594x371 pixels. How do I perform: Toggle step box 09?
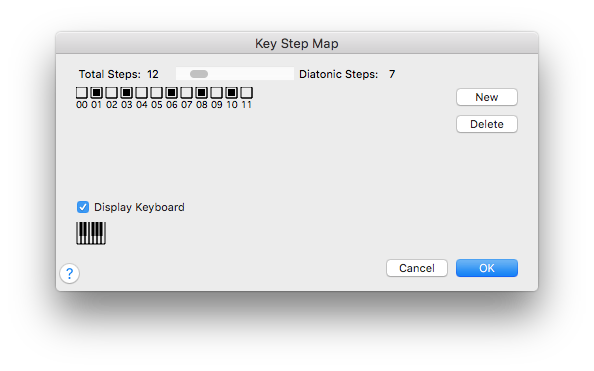coord(216,92)
